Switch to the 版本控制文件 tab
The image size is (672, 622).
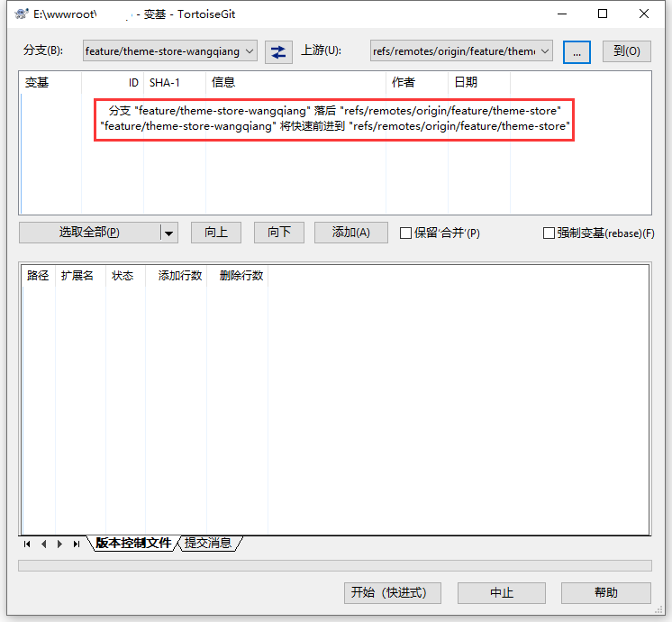pyautogui.click(x=133, y=543)
